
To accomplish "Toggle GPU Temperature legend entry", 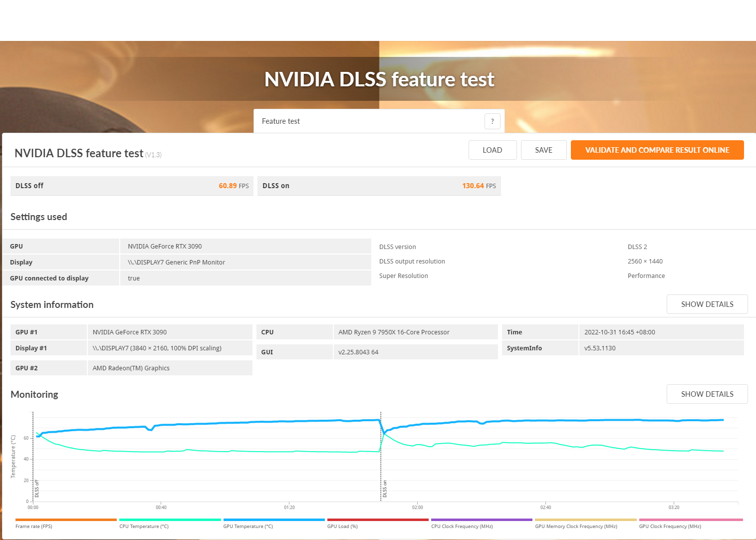I will coord(274,524).
